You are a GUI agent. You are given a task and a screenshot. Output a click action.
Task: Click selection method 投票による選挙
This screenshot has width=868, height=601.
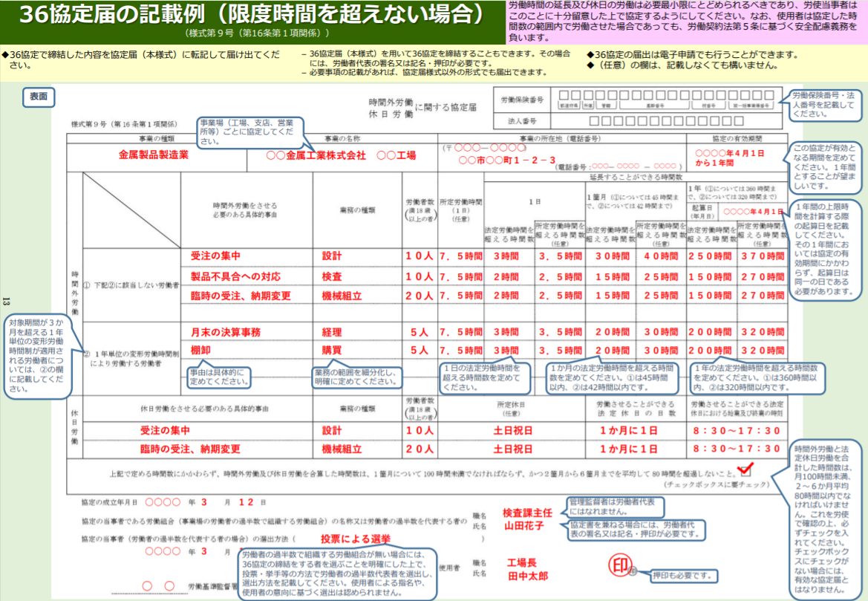point(356,539)
